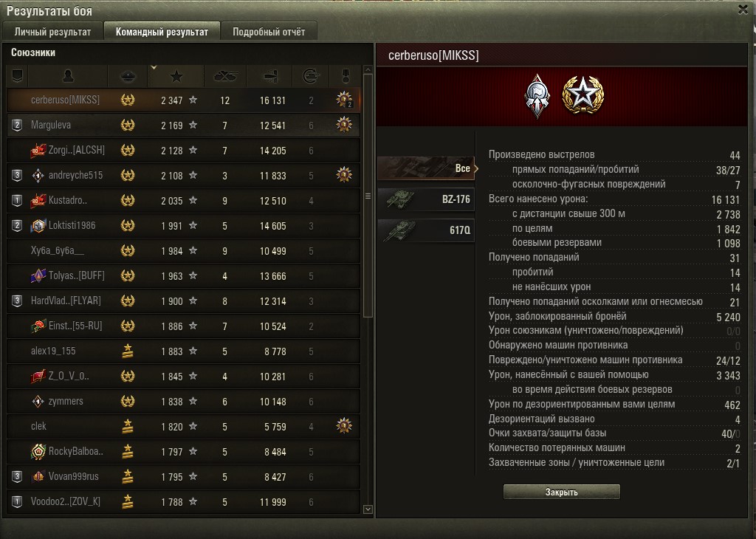The width and height of the screenshot is (756, 539).
Task: Click the shield achievement badge
Action: [x=537, y=96]
